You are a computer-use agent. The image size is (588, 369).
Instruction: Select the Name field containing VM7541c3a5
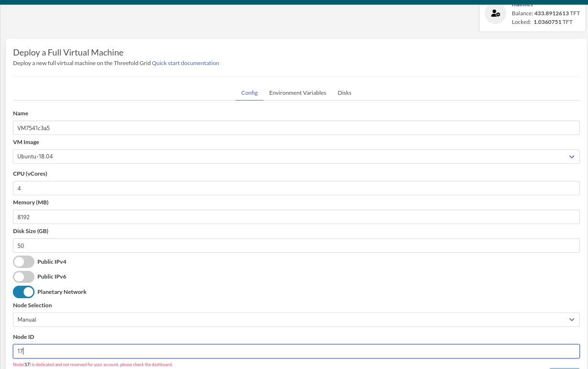click(296, 128)
